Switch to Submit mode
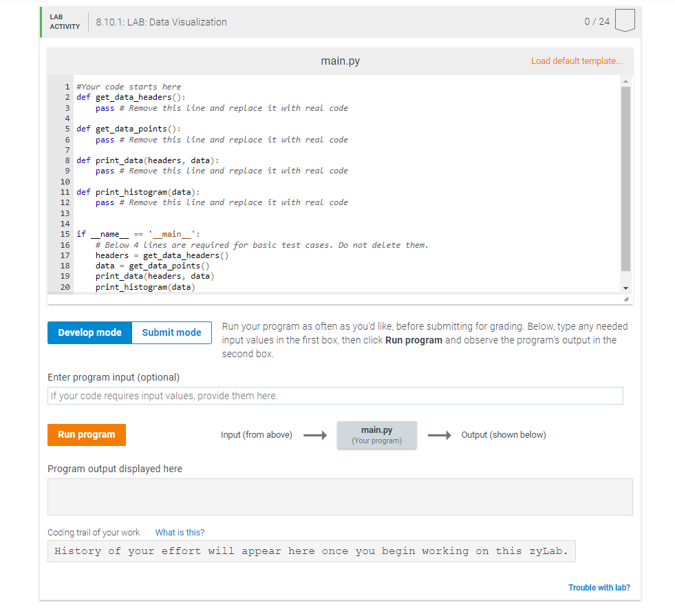Screen dimensions: 675x616 click(172, 332)
